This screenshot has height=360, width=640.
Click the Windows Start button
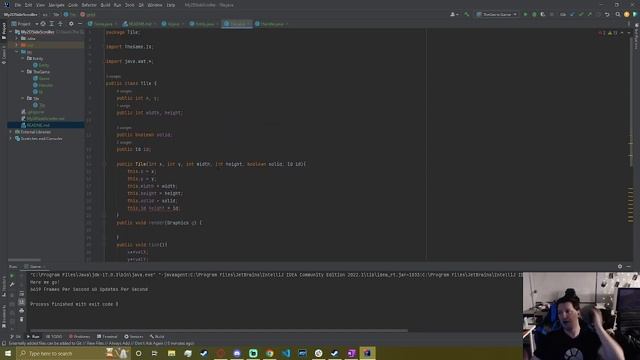8,353
